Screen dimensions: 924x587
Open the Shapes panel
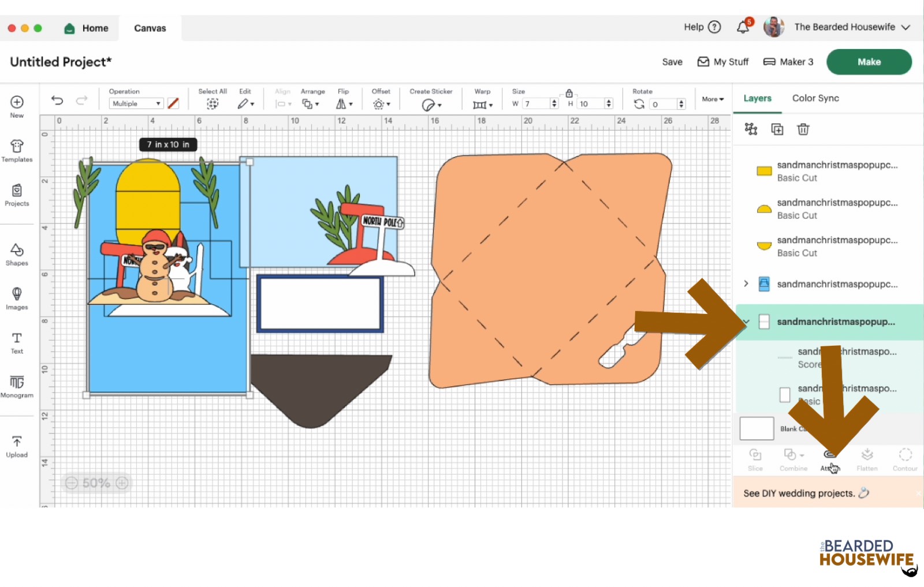[x=17, y=255]
